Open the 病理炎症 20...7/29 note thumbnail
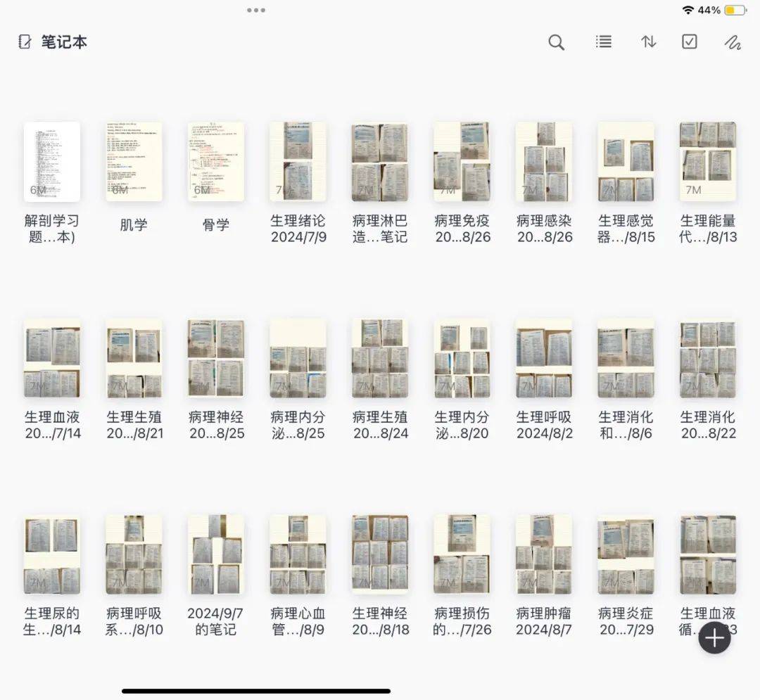Viewport: 760px width, 700px height. [x=626, y=554]
